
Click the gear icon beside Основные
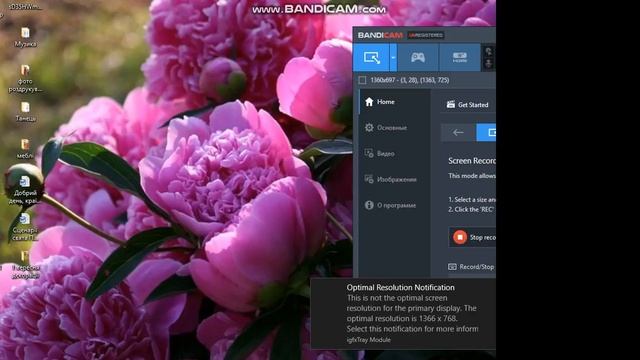pos(369,127)
